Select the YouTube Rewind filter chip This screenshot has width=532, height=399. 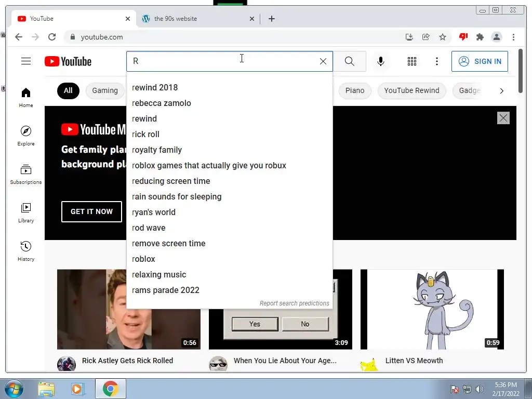[x=411, y=90]
